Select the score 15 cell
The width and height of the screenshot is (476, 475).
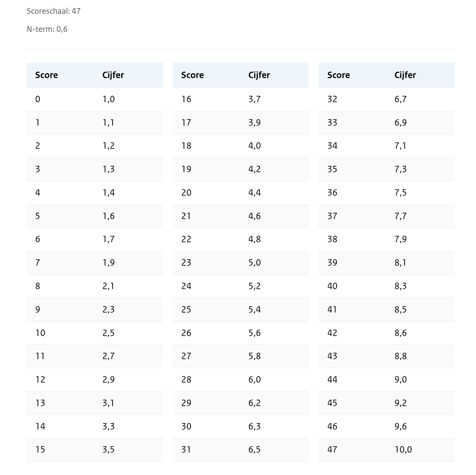tap(40, 450)
